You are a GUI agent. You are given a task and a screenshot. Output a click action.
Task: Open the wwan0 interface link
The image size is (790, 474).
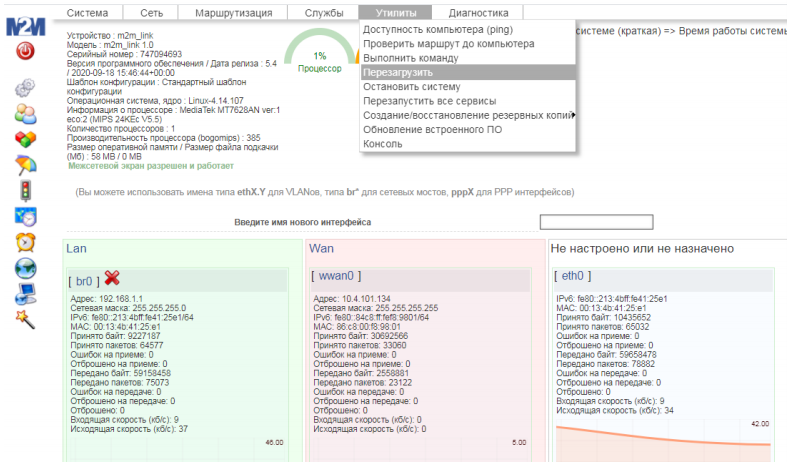[336, 275]
